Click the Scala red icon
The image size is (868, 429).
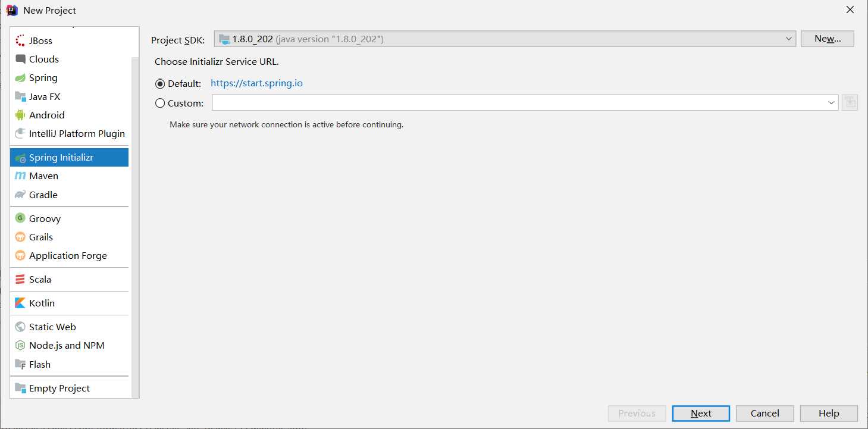pos(20,279)
